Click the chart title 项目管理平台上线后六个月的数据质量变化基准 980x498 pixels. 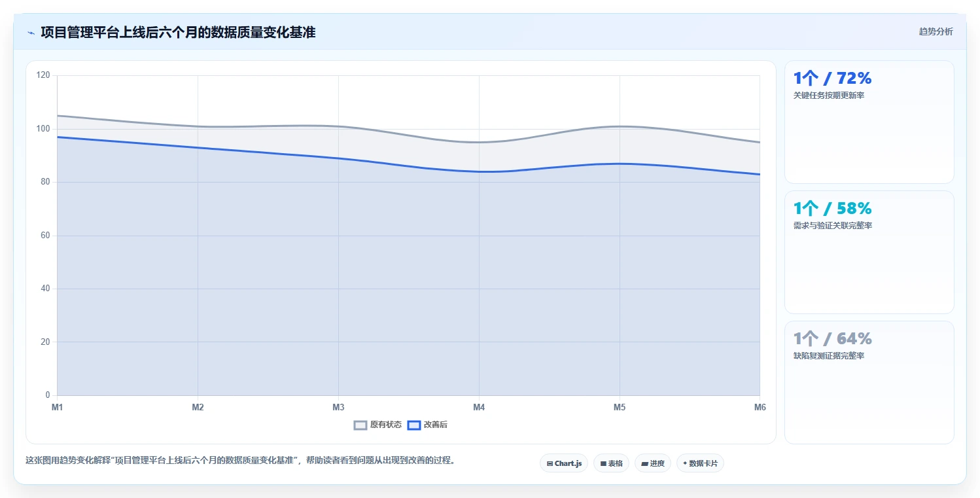point(178,32)
